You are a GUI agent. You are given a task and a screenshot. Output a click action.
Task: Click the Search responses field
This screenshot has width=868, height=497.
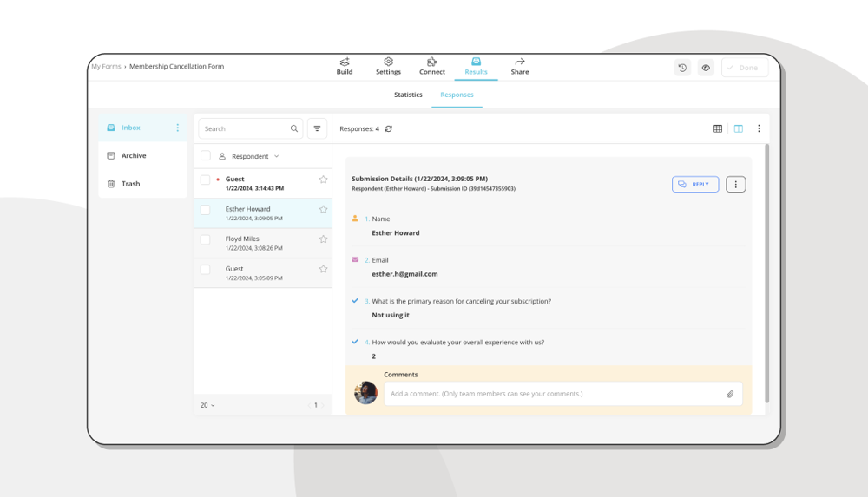[x=245, y=128]
